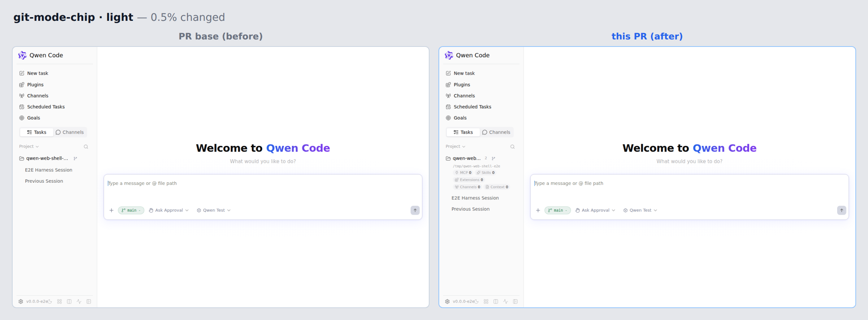The image size is (868, 320).
Task: Expand the Project dropdown in after panel
Action: click(x=456, y=147)
